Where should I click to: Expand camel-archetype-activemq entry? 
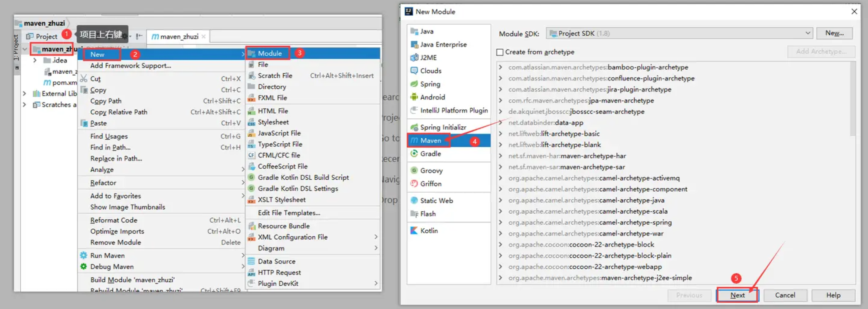click(501, 178)
